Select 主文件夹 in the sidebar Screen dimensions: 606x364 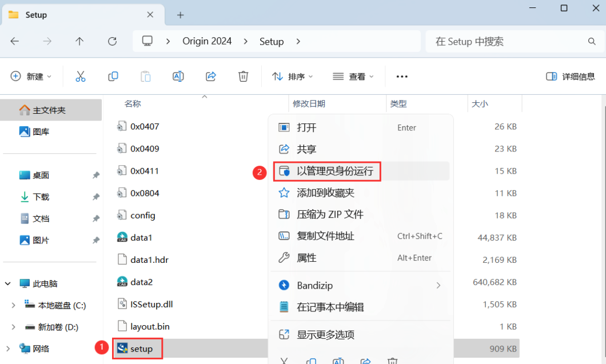[x=51, y=110]
